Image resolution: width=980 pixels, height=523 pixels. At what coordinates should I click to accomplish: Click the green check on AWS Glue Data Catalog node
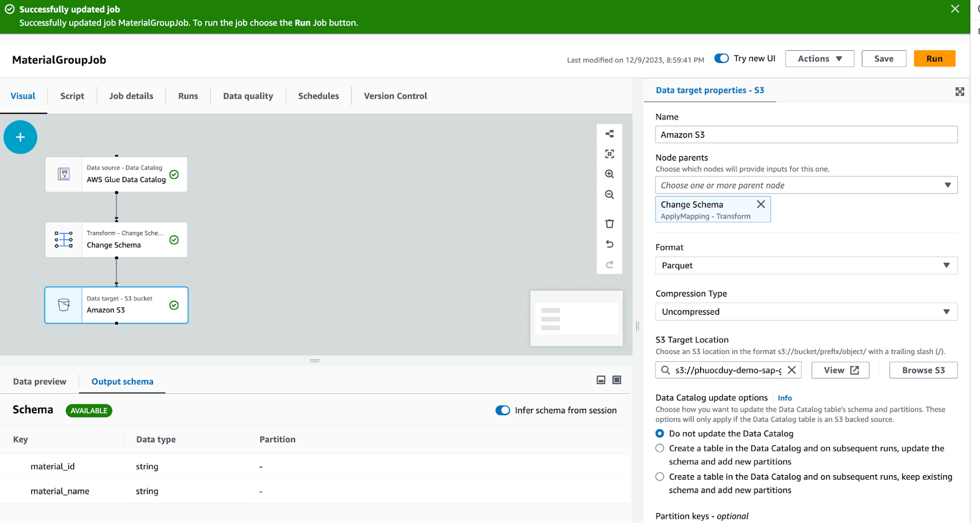[x=174, y=175]
